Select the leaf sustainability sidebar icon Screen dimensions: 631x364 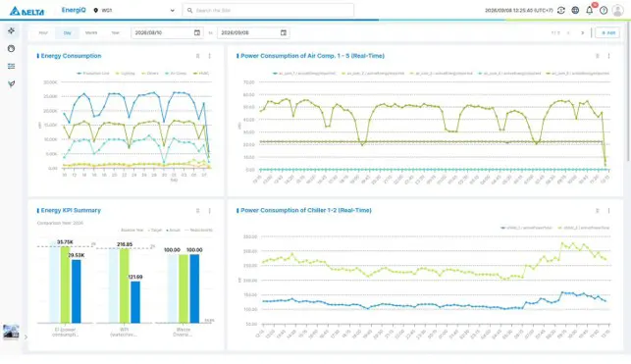11,83
